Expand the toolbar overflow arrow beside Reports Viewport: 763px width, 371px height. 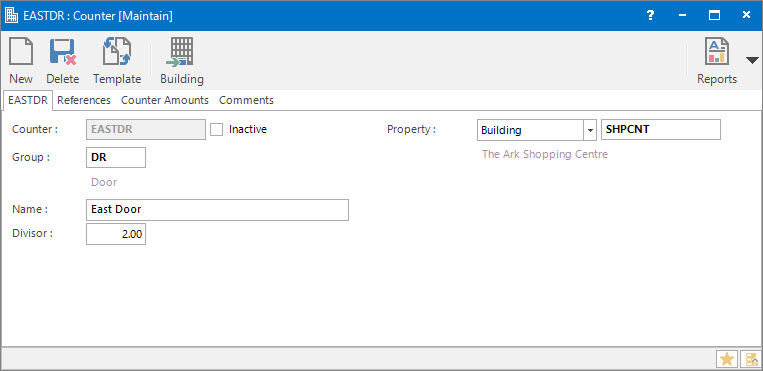click(752, 60)
